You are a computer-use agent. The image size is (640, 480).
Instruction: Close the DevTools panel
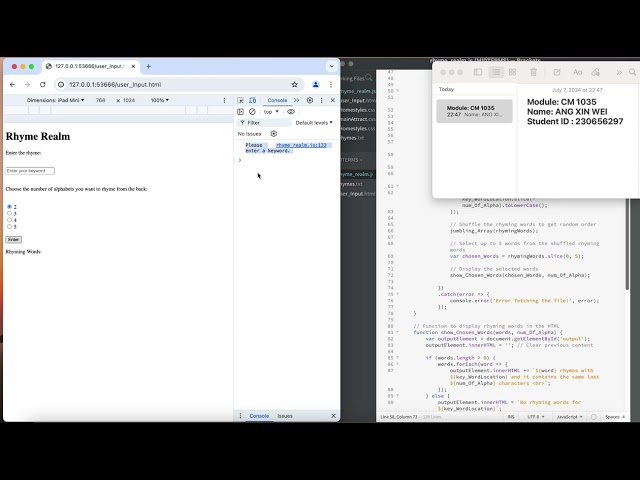coord(333,100)
